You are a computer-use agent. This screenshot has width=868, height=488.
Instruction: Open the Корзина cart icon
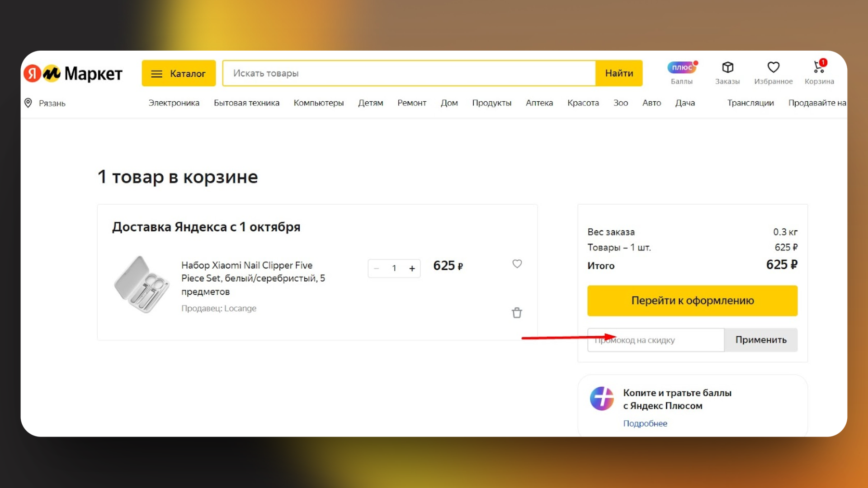[819, 73]
